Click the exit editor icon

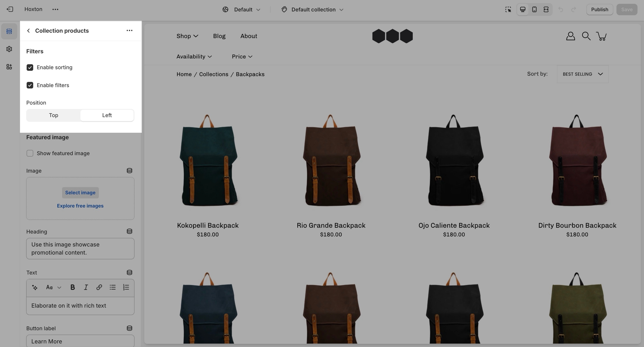point(10,9)
